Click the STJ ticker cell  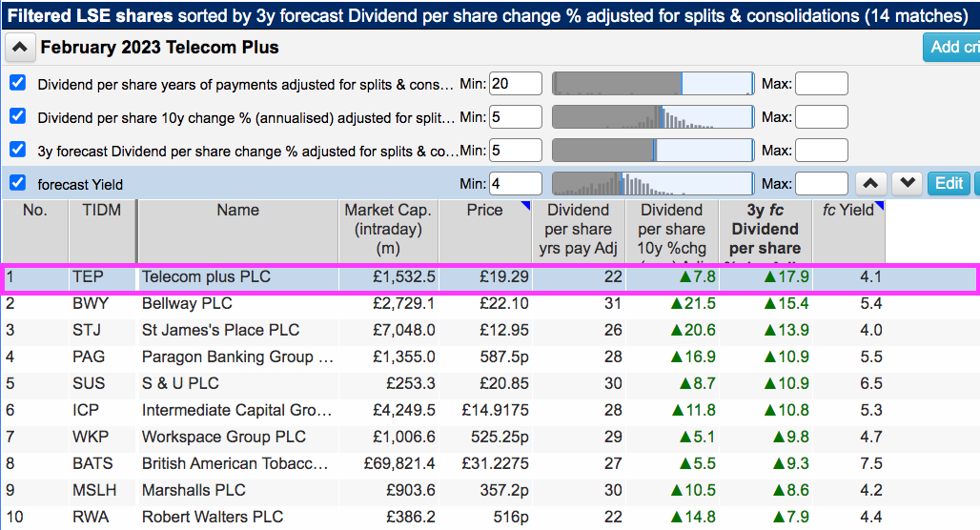coord(86,330)
